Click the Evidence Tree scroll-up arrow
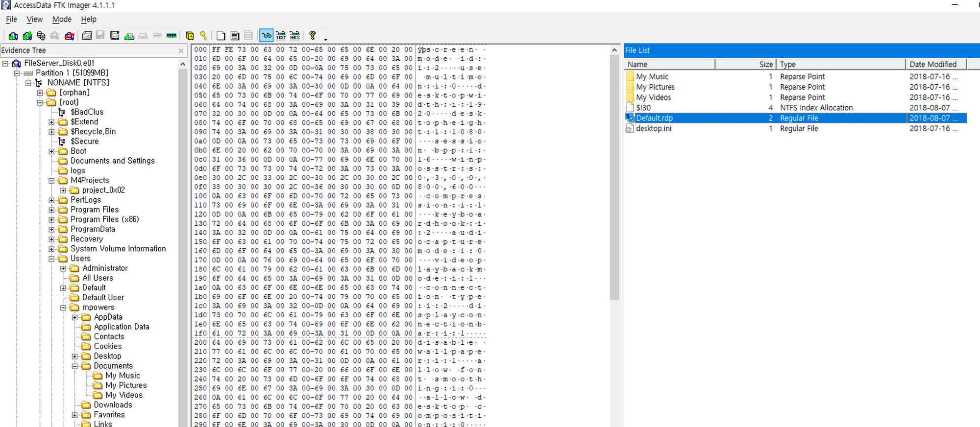Viewport: 980px width, 427px height. pos(183,64)
